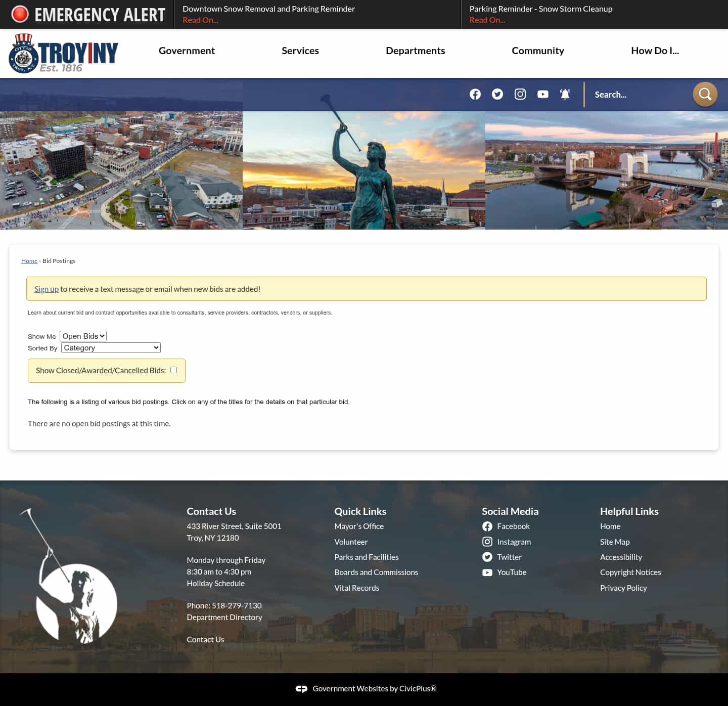Click inside the Search text field
The width and height of the screenshot is (728, 706).
coord(637,94)
